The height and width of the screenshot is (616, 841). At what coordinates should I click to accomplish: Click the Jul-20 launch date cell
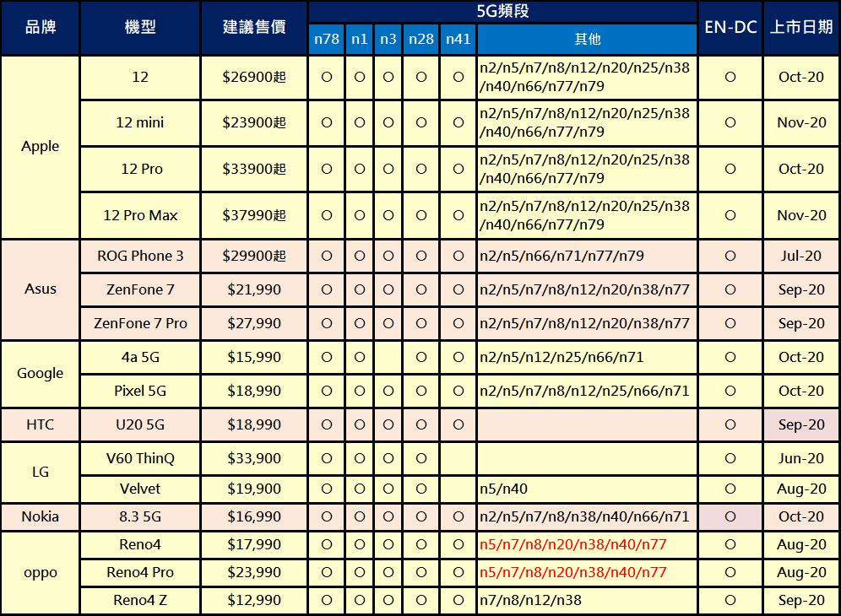[x=801, y=257]
